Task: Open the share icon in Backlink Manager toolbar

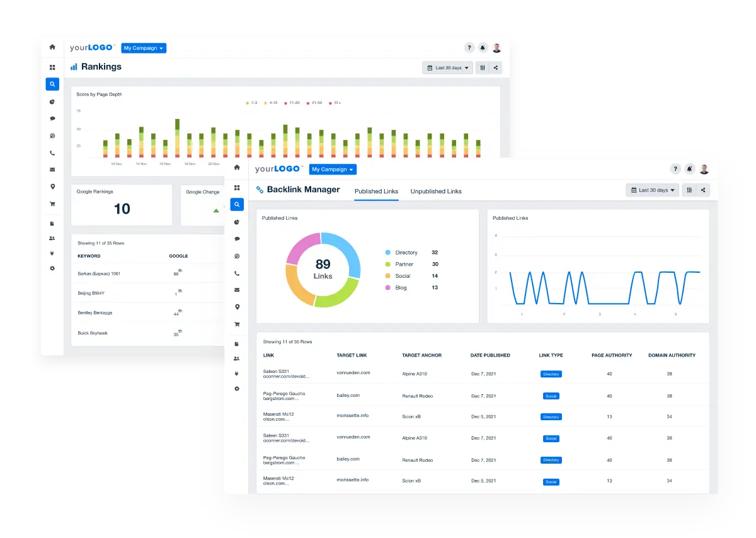Action: 704,190
